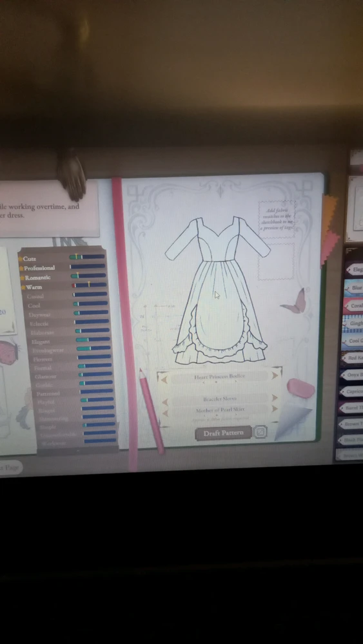363x644 pixels.
Task: Click the Elegant tag progress bar
Action: pyautogui.click(x=93, y=339)
